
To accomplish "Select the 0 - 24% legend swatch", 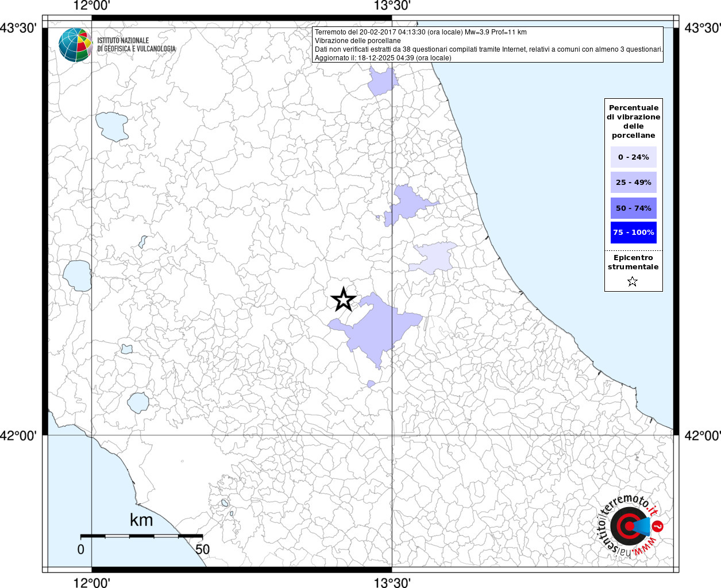I will pyautogui.click(x=633, y=157).
